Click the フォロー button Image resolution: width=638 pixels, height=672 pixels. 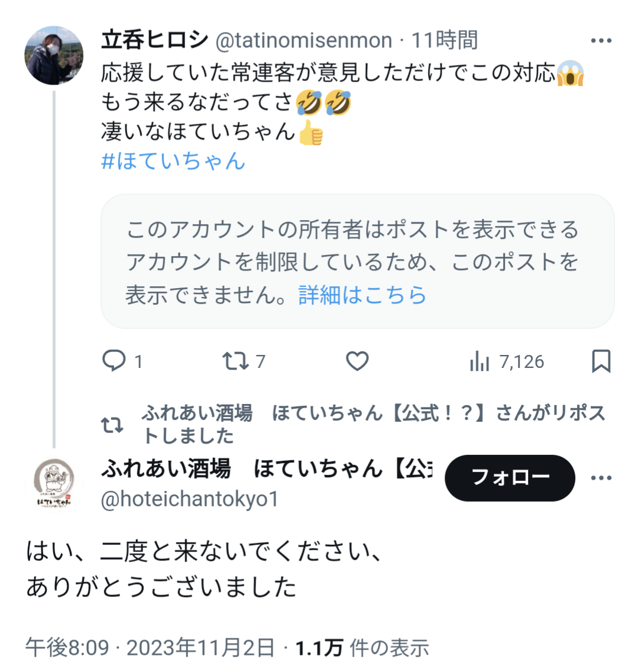(510, 478)
